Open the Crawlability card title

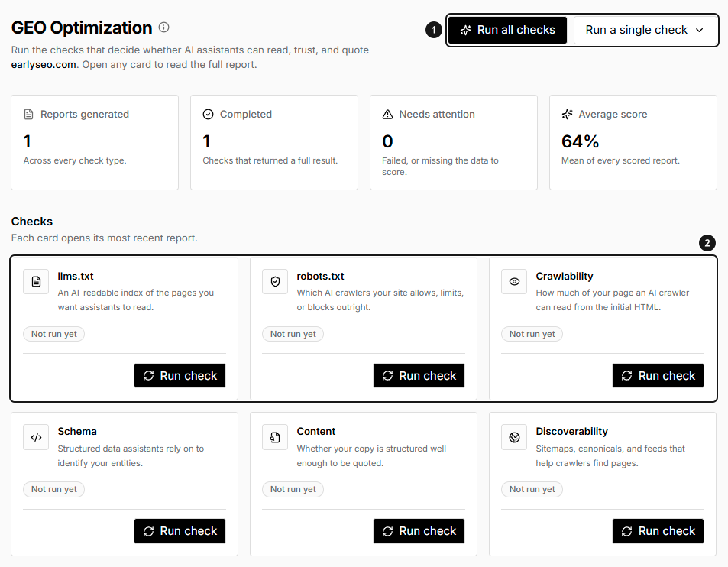tap(565, 277)
